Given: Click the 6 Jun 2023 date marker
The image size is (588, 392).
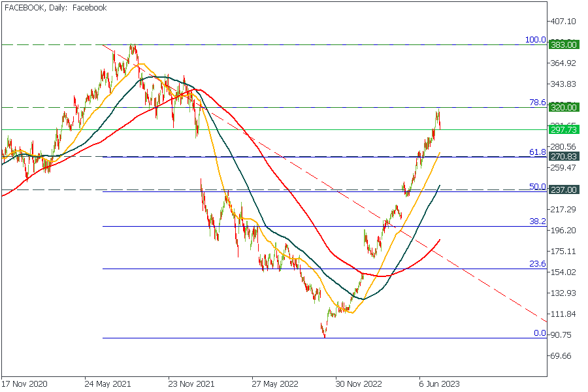Looking at the screenshot, I should tap(439, 384).
